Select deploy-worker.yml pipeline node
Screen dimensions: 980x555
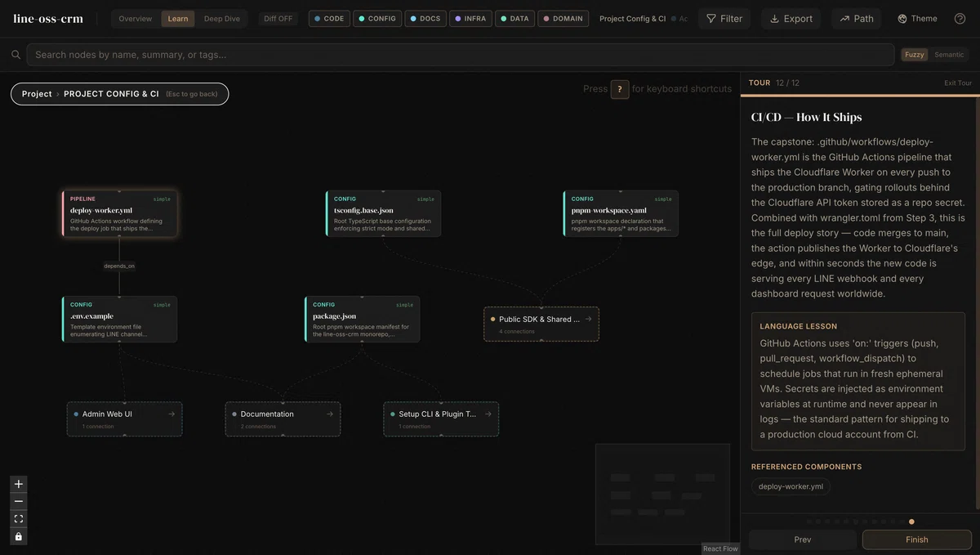pos(119,214)
